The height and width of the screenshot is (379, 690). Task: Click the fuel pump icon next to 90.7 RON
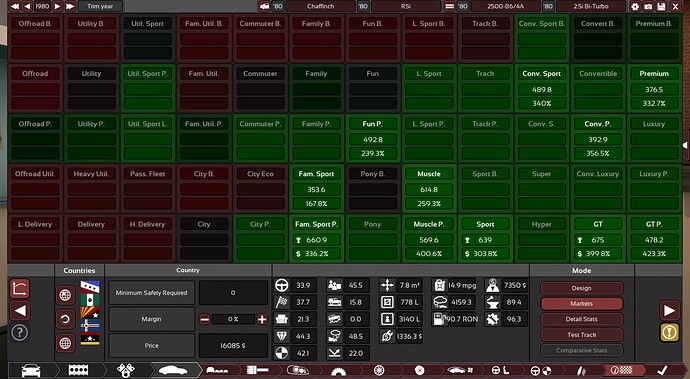click(x=439, y=319)
